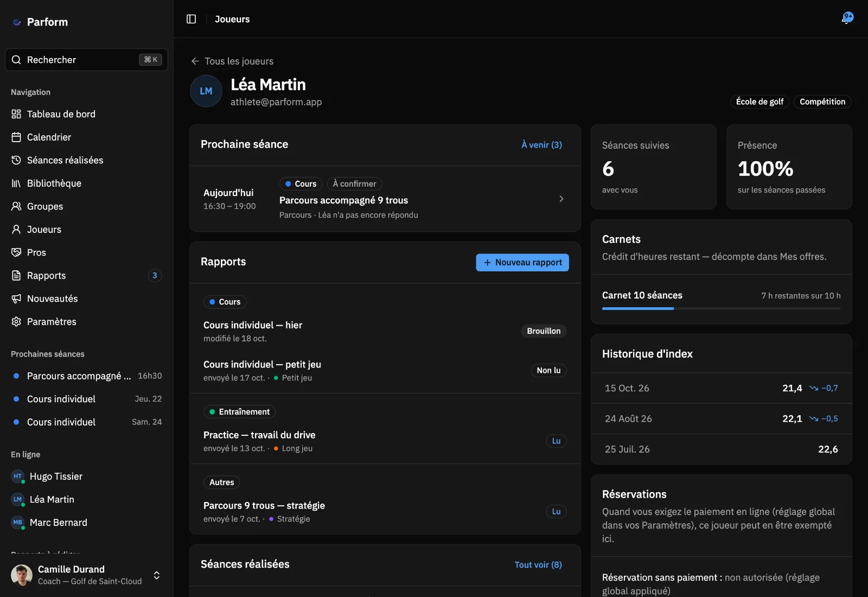This screenshot has width=868, height=597.
Task: Toggle the sidebar panel icon
Action: click(x=191, y=19)
